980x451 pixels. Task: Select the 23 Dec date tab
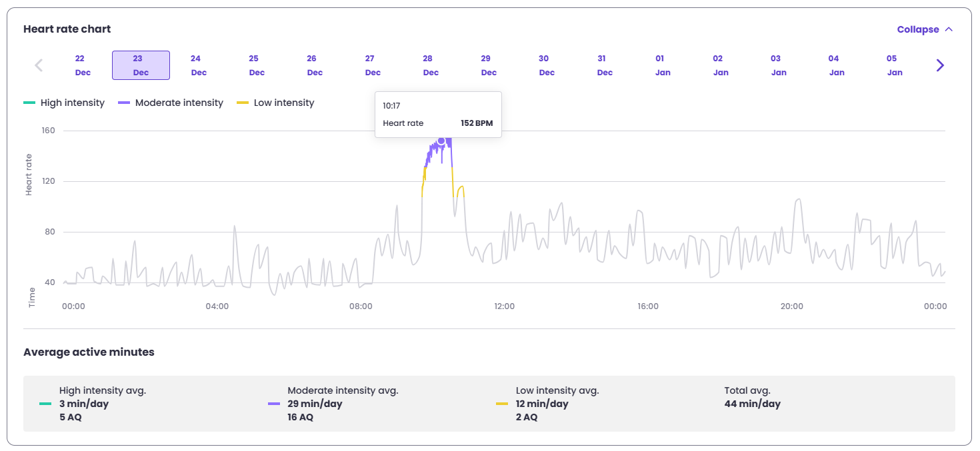pos(141,65)
